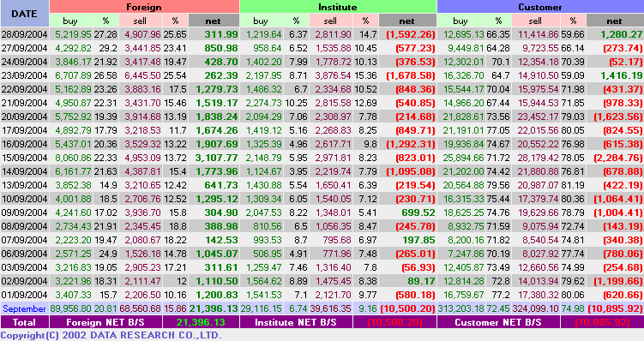
Task: Click the Total label cell
Action: click(x=25, y=322)
